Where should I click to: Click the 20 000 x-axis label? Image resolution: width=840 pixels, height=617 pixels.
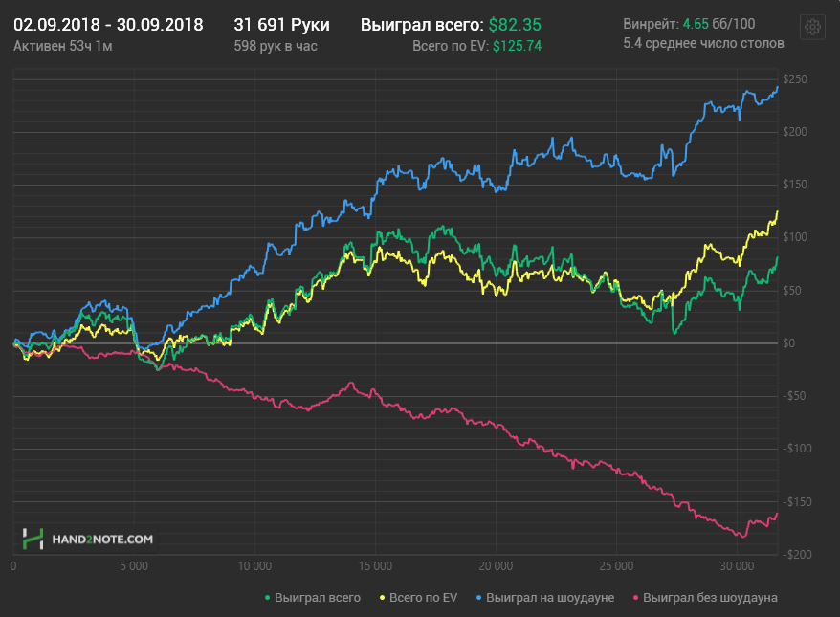point(496,566)
